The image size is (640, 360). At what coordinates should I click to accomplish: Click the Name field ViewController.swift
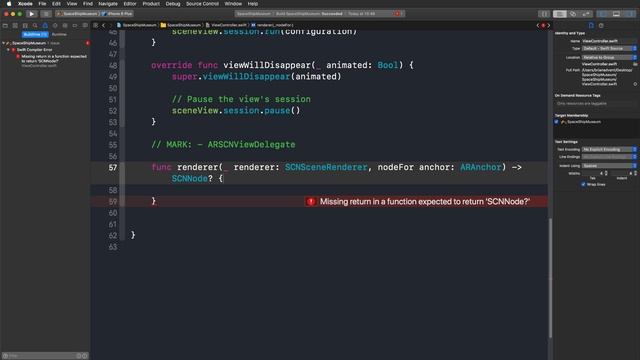pos(609,41)
